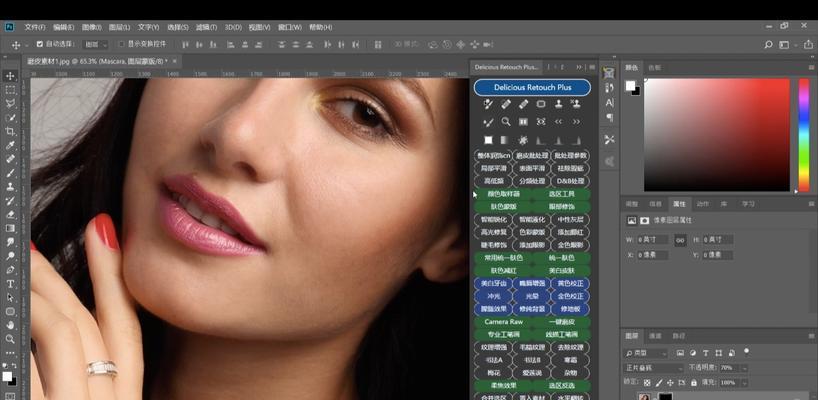The image size is (818, 400).
Task: Open the fill 100% dropdown arrow
Action: click(x=744, y=382)
